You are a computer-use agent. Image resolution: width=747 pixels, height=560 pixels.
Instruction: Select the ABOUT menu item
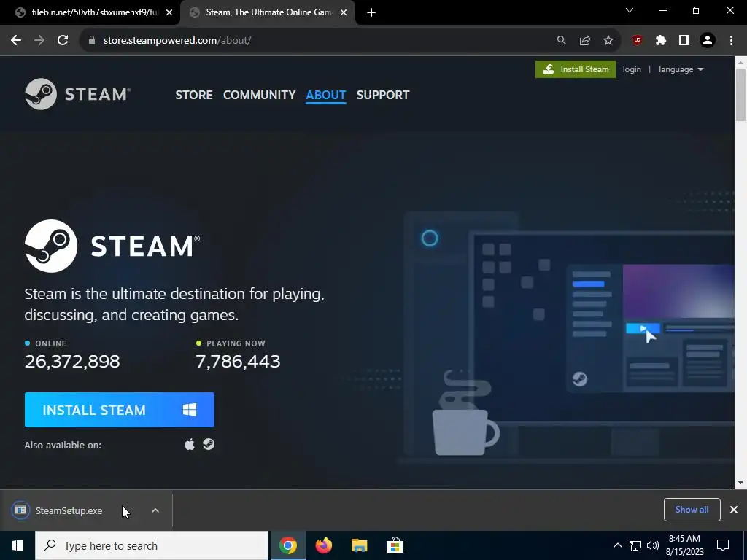pyautogui.click(x=326, y=95)
